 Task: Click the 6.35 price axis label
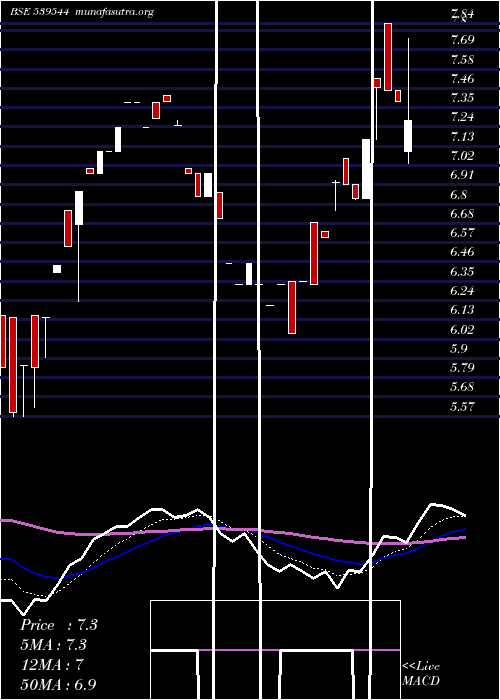pos(462,271)
